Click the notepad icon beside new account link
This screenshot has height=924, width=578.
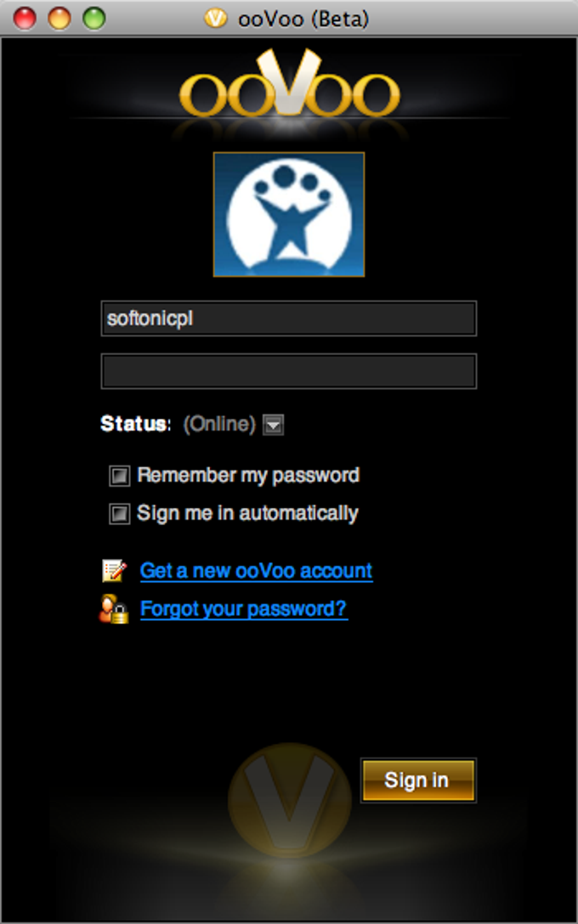coord(114,571)
